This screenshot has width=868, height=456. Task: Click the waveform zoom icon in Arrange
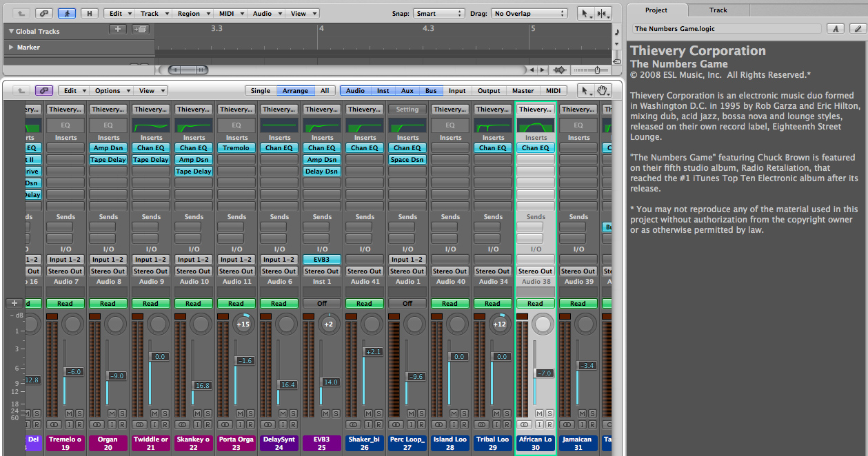click(x=560, y=70)
